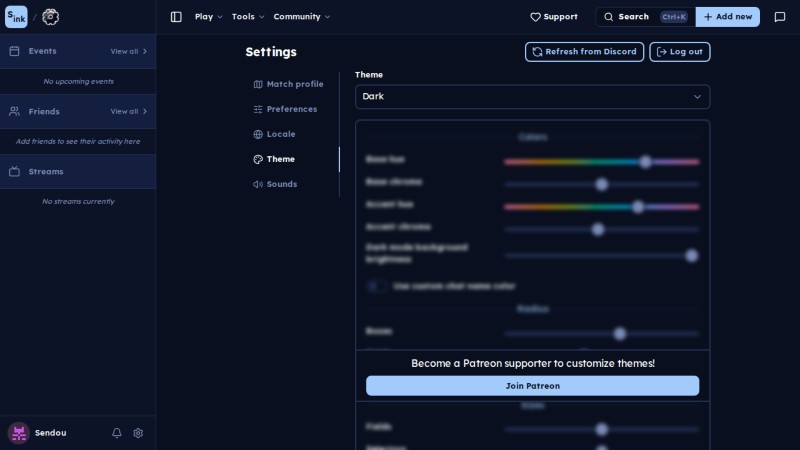
Task: Click the Locale globe icon
Action: pyautogui.click(x=258, y=134)
